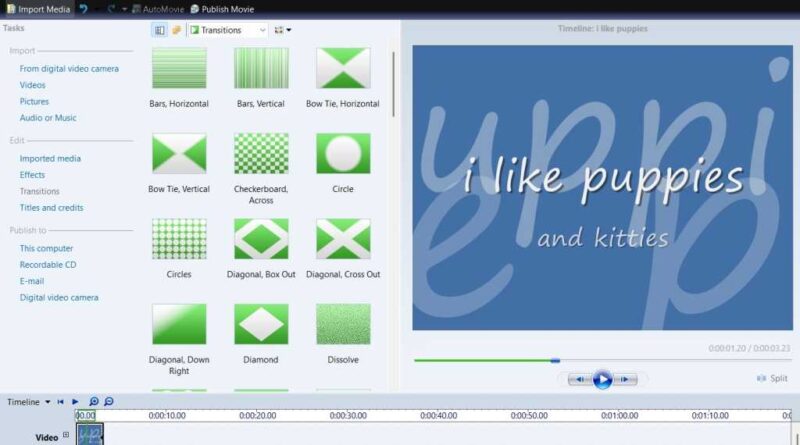Split the clip at current position
The height and width of the screenshot is (445, 800).
[x=772, y=378]
